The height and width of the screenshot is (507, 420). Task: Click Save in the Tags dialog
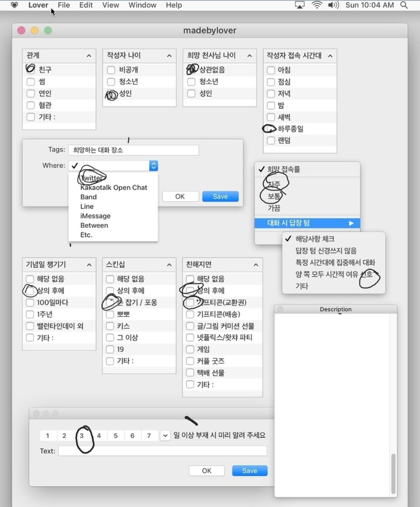point(220,196)
